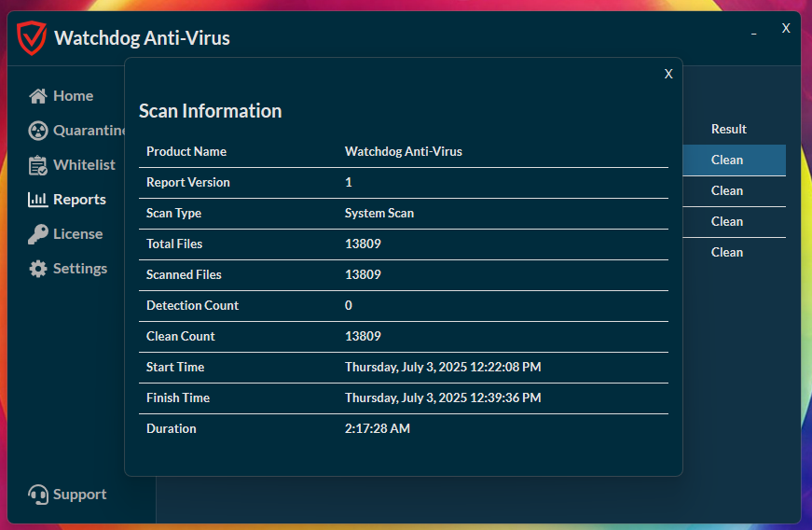
Task: Click the Clean Count label
Action: coord(180,336)
